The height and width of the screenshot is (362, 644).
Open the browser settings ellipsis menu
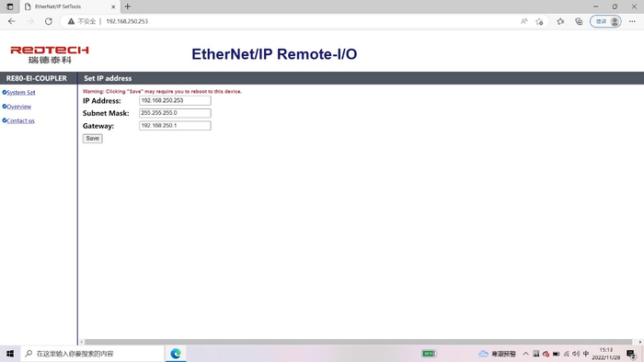pyautogui.click(x=632, y=21)
